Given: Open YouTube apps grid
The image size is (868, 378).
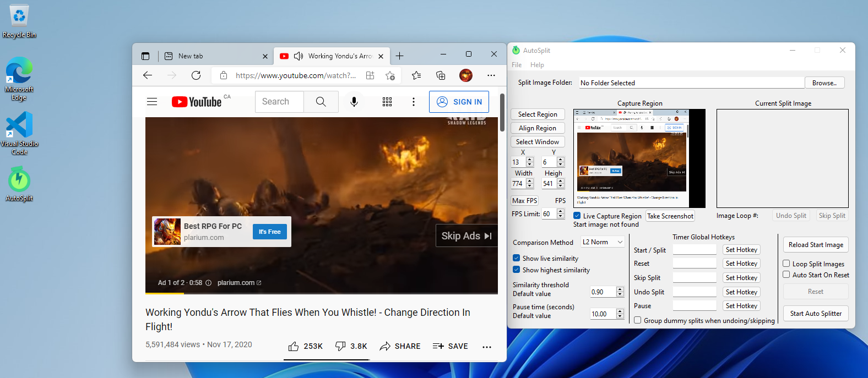Looking at the screenshot, I should [x=387, y=102].
